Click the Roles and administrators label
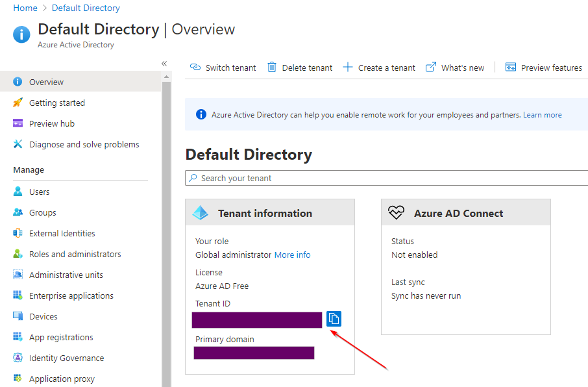Image resolution: width=588 pixels, height=387 pixels. tap(75, 254)
